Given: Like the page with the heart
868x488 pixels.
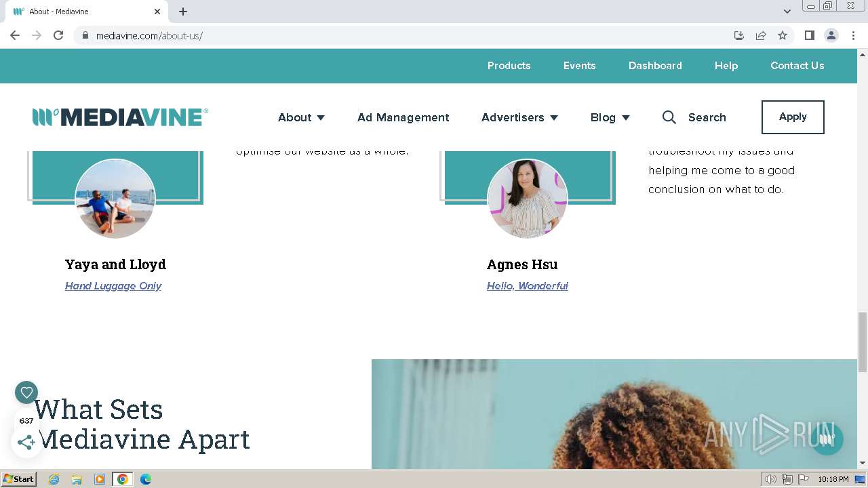Looking at the screenshot, I should point(26,392).
